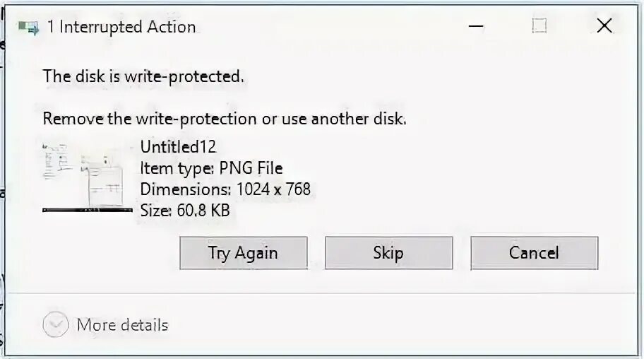
Task: Skip the interrupted file action
Action: click(388, 253)
